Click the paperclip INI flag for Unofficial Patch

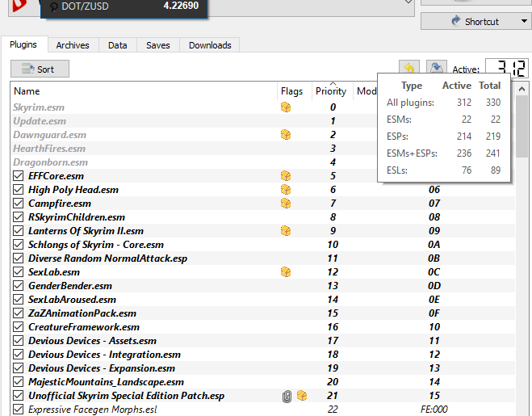[x=287, y=396]
